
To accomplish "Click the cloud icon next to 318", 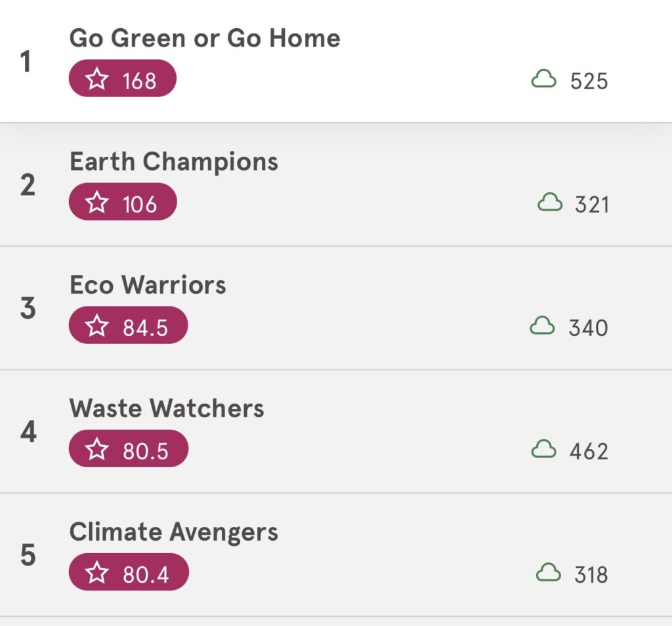I will (549, 573).
